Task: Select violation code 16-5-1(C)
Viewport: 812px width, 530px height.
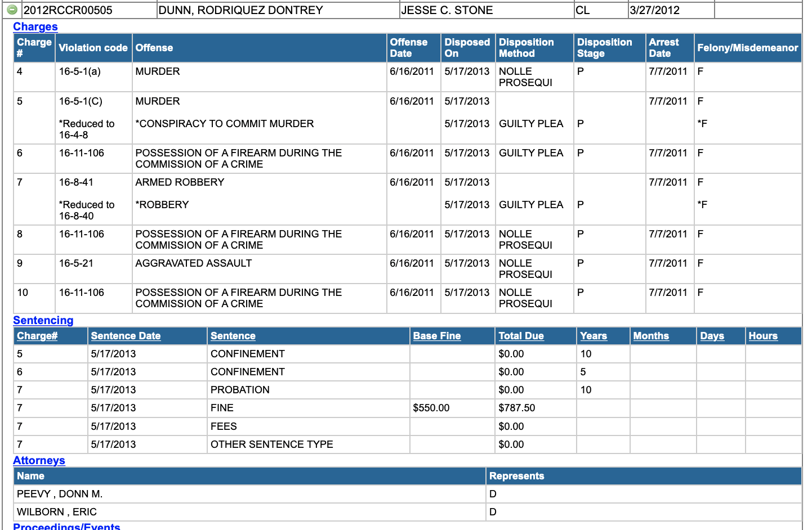Action: click(x=81, y=101)
